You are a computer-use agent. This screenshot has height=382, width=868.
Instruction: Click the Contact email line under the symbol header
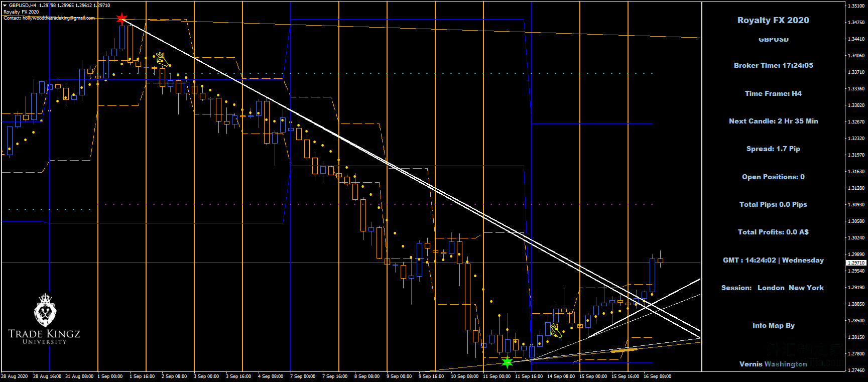pyautogui.click(x=49, y=18)
